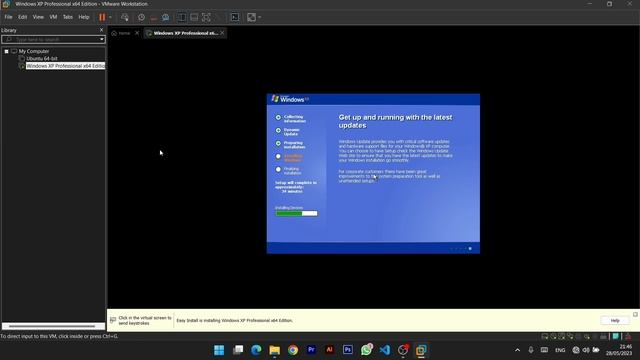Open WhatsApp from the taskbar
Viewport: 640px width, 360px height.
pyautogui.click(x=367, y=350)
